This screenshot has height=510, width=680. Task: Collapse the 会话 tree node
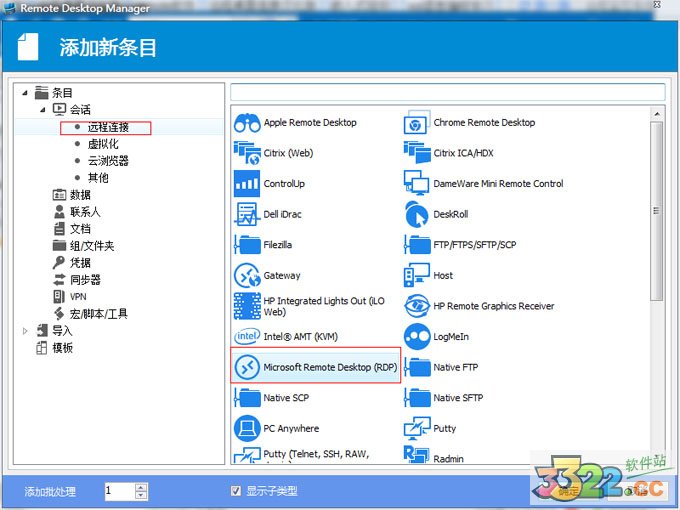[42, 109]
